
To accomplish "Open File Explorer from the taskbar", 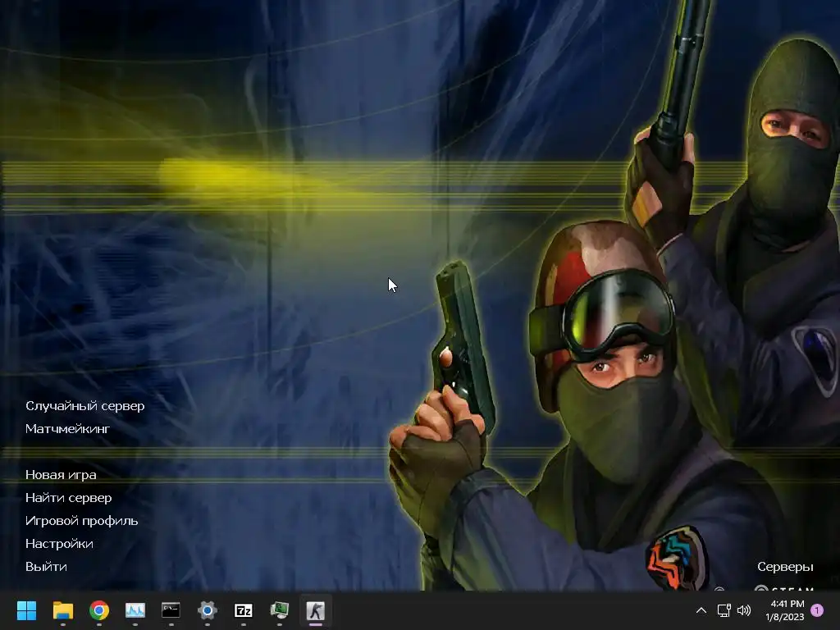I will [x=62, y=610].
